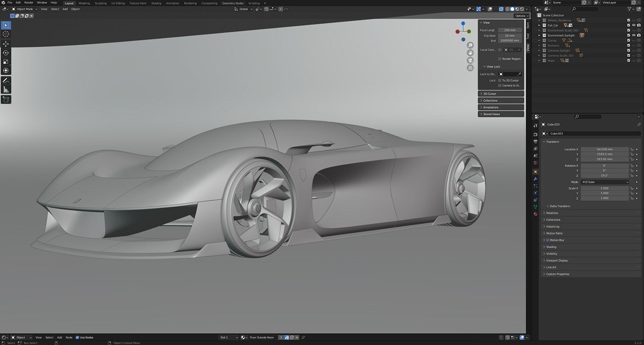Select the Move tool in the toolbar
Screen dimensions: 644x345
coord(6,43)
